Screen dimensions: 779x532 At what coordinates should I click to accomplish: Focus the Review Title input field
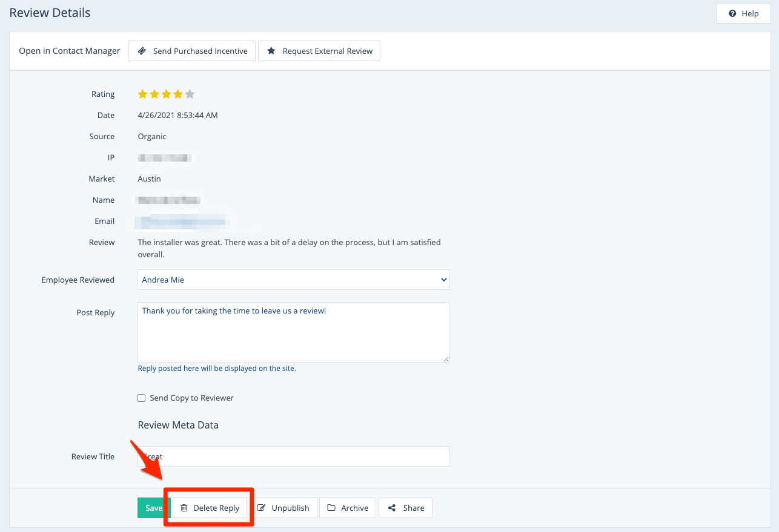[x=293, y=456]
